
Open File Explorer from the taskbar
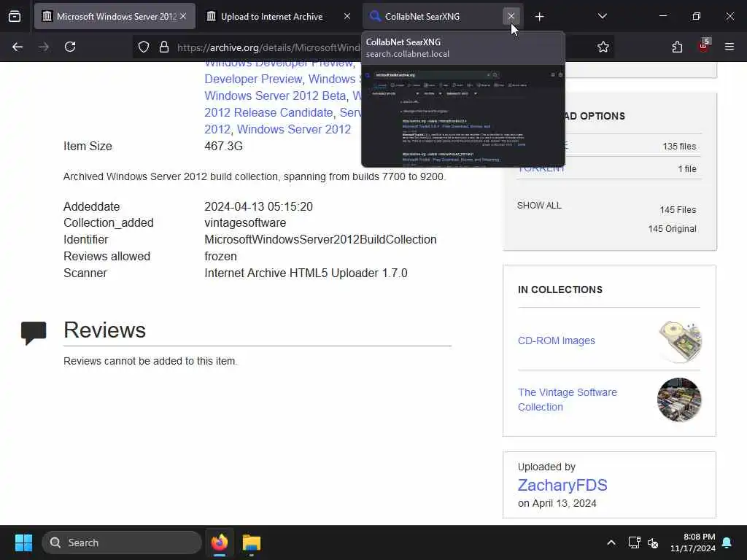252,542
